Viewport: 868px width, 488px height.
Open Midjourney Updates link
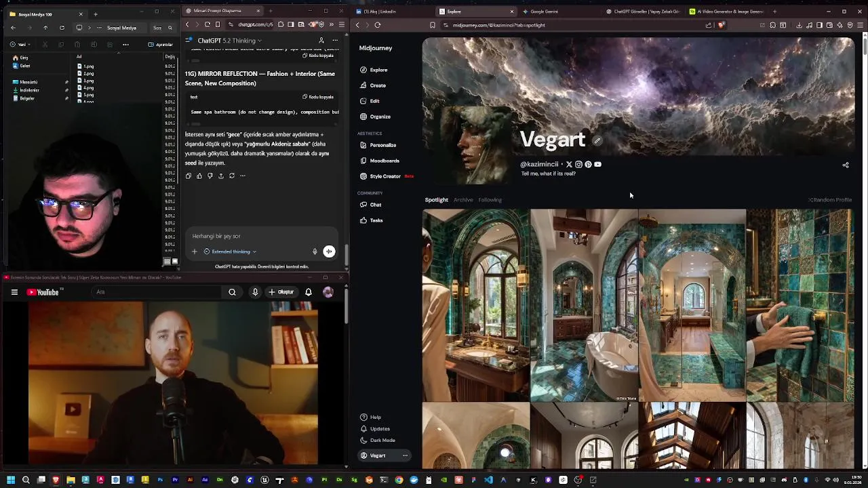375,429
